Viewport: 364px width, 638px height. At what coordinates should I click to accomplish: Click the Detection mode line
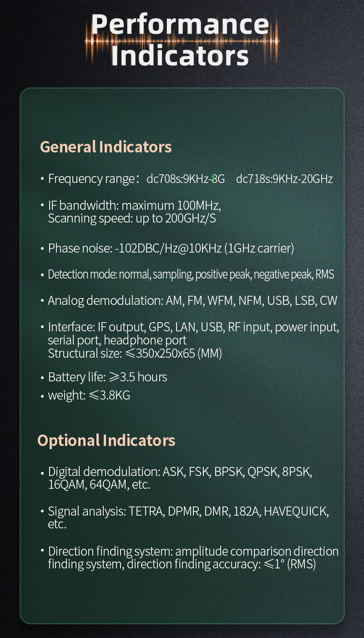coord(191,274)
